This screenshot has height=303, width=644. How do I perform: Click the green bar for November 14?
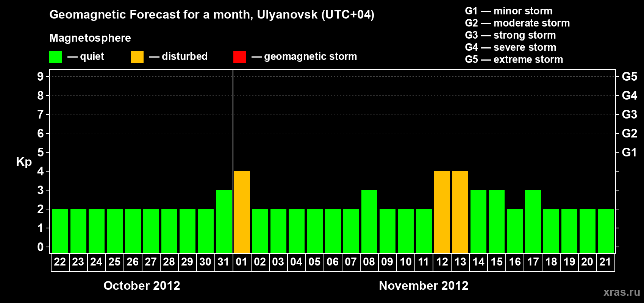pos(478,221)
